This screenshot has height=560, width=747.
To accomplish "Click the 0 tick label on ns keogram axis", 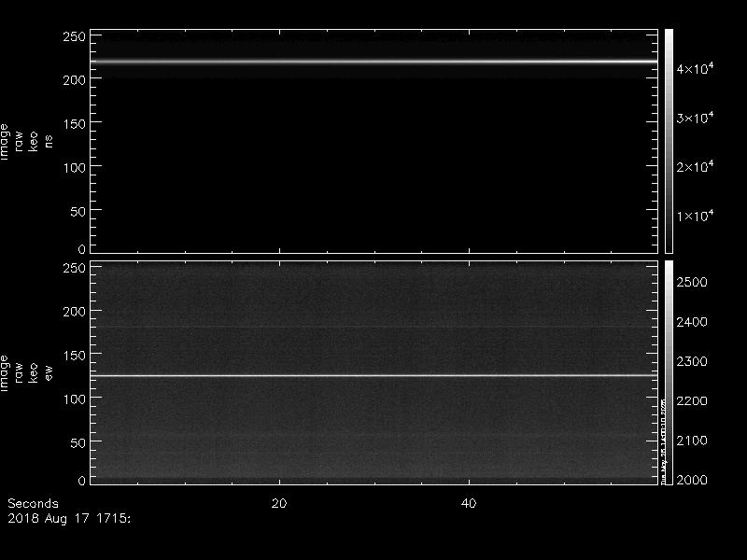I will click(x=82, y=248).
